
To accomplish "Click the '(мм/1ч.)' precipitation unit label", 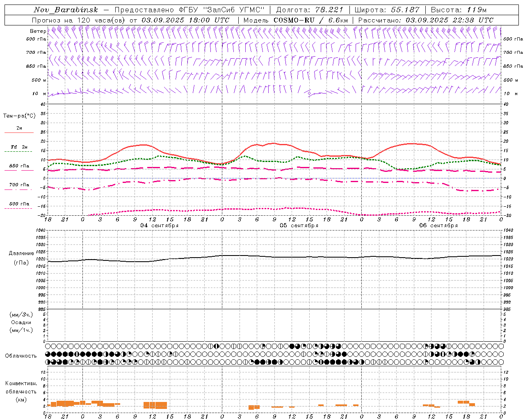I will (x=21, y=331).
